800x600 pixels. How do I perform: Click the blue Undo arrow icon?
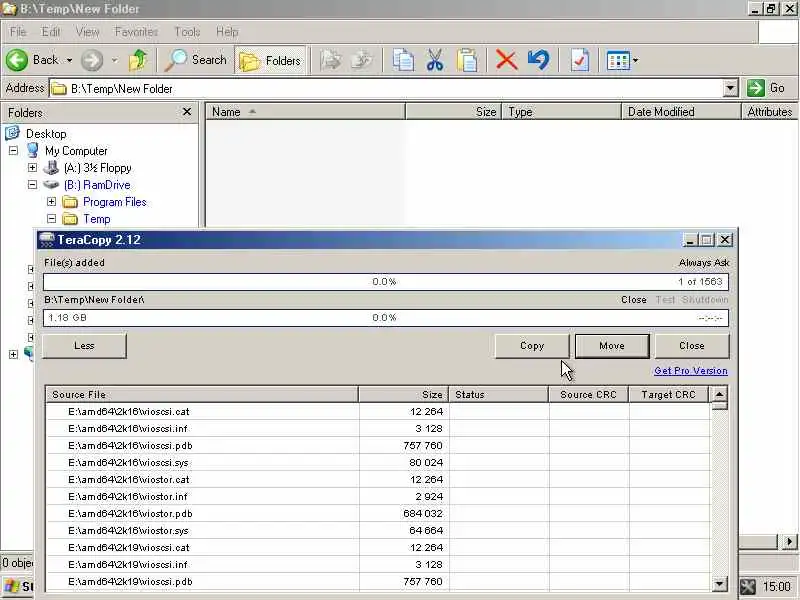coord(538,60)
